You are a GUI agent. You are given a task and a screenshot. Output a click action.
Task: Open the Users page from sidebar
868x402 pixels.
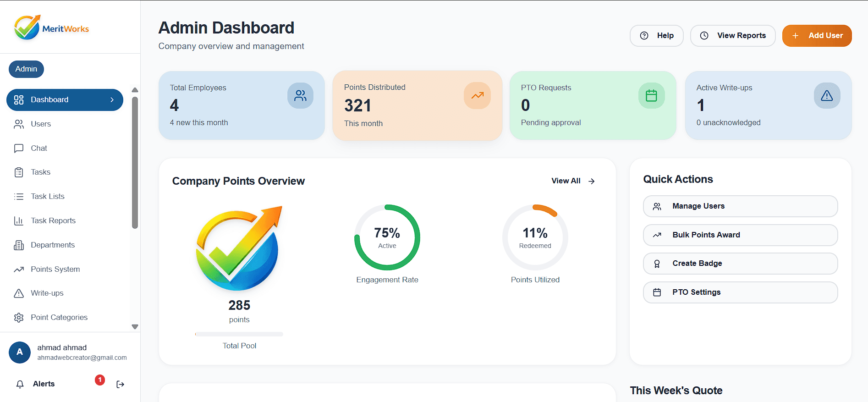point(40,124)
